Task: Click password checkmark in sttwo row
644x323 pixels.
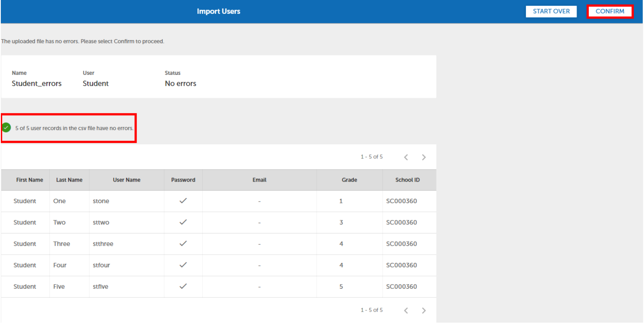Action: 183,222
